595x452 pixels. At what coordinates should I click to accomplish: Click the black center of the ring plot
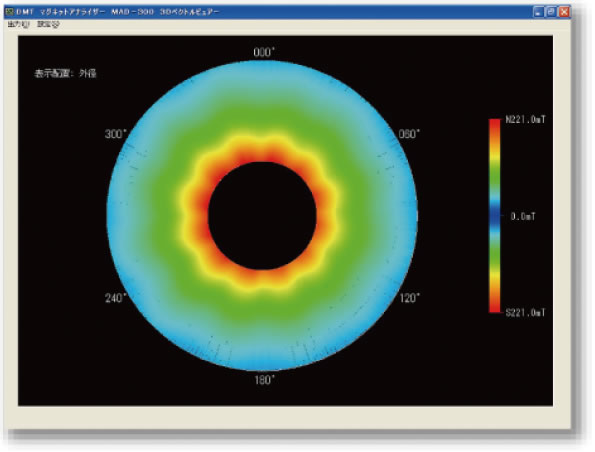click(262, 216)
